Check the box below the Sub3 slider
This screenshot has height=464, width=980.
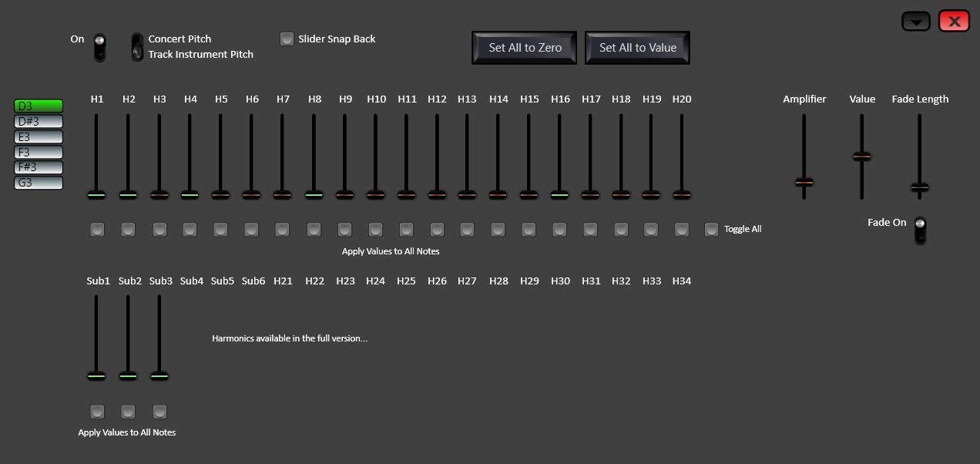pyautogui.click(x=159, y=411)
